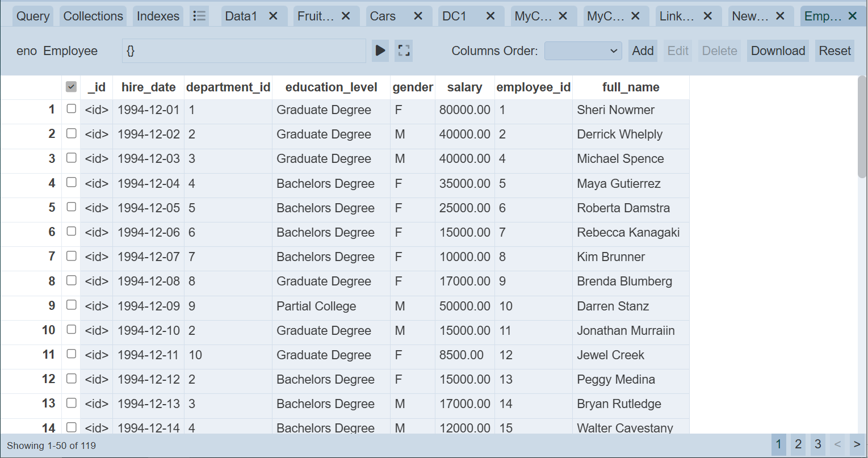
Task: Select checkbox for Darren Stanz row
Action: click(71, 305)
